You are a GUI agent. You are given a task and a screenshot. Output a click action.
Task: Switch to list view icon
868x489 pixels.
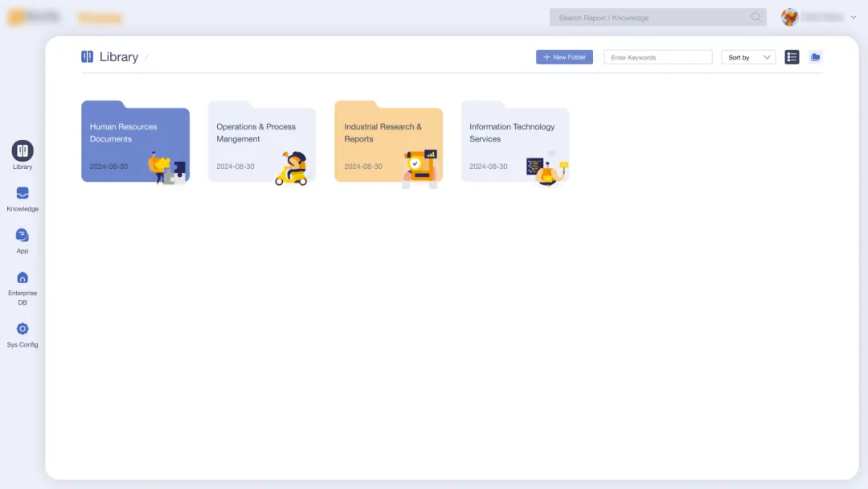point(792,57)
